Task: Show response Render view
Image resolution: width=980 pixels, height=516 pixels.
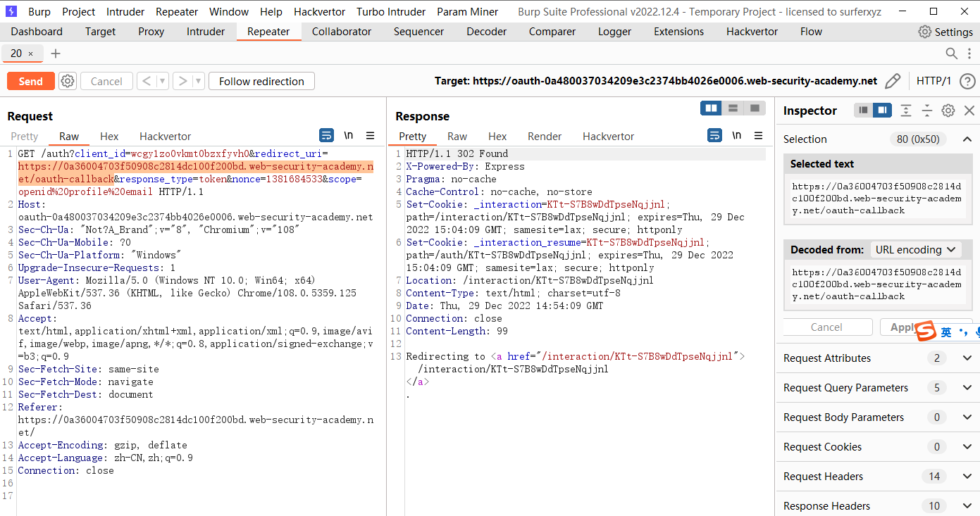Action: click(x=545, y=136)
